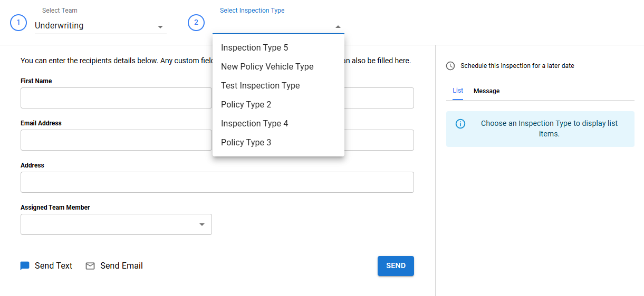Focus the First Name input field
644x296 pixels.
[116, 98]
